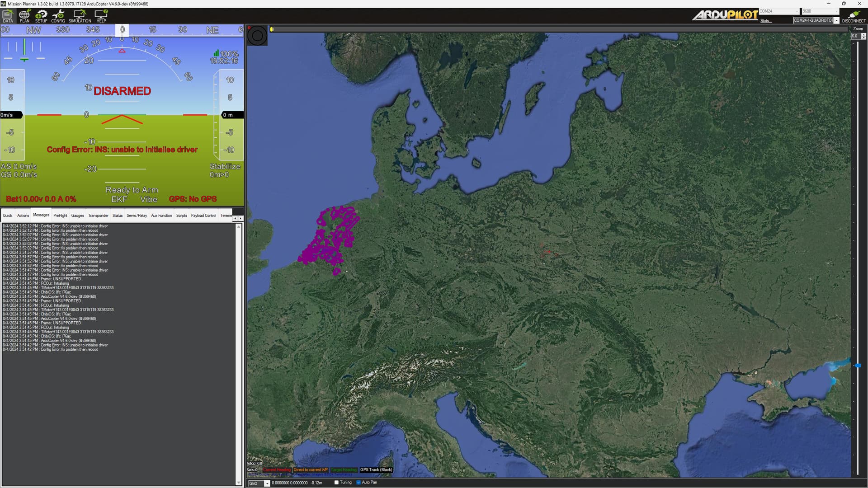The image size is (868, 488).
Task: Click the EKF status label in HUD
Action: tap(119, 199)
